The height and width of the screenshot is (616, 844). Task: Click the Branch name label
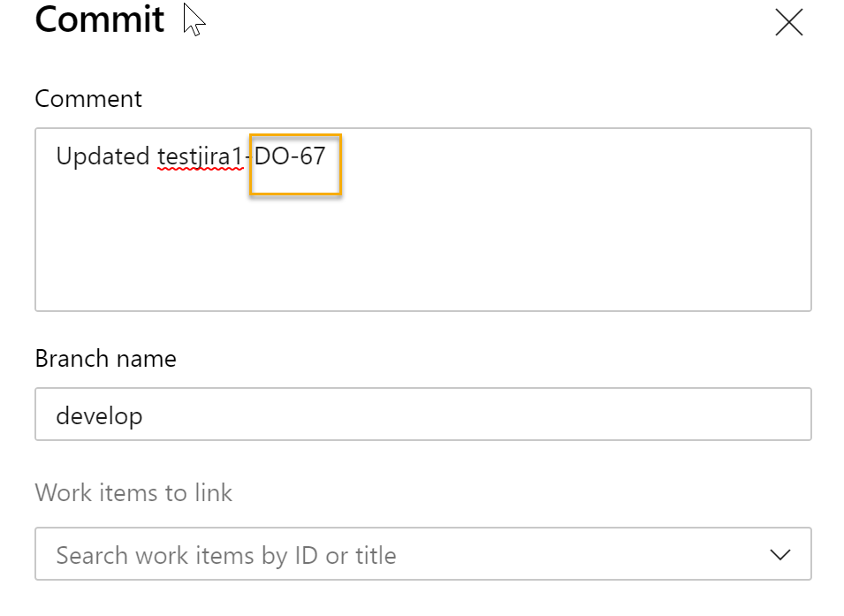click(105, 359)
